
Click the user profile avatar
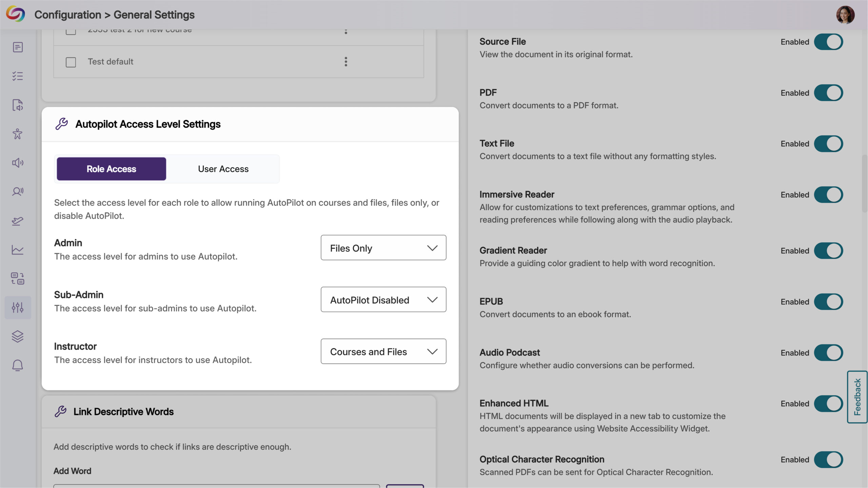(x=845, y=15)
